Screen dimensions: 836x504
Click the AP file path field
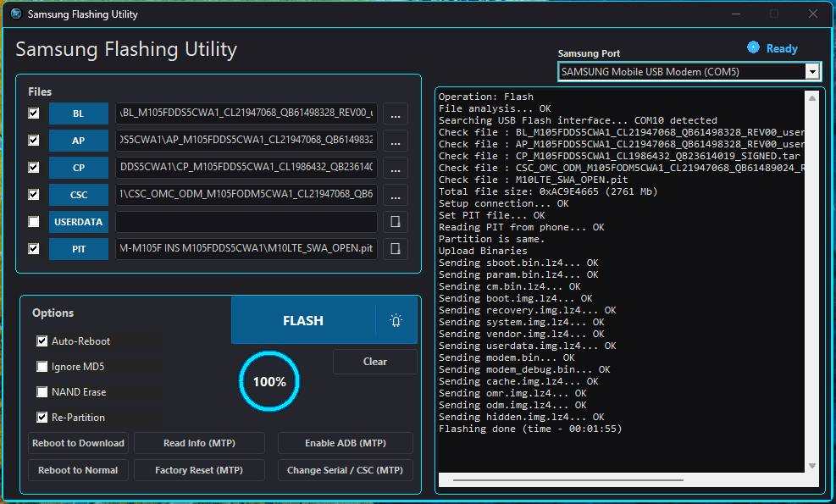pos(246,141)
